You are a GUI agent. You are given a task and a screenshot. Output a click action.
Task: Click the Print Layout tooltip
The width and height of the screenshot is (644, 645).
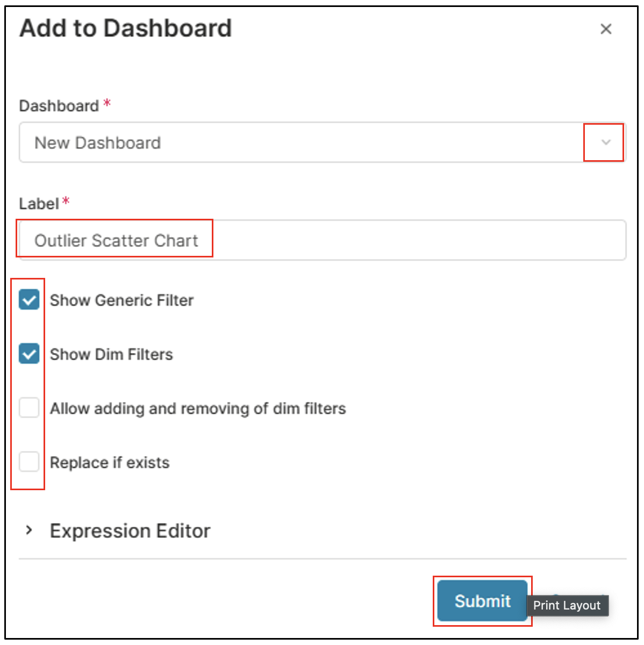[567, 606]
